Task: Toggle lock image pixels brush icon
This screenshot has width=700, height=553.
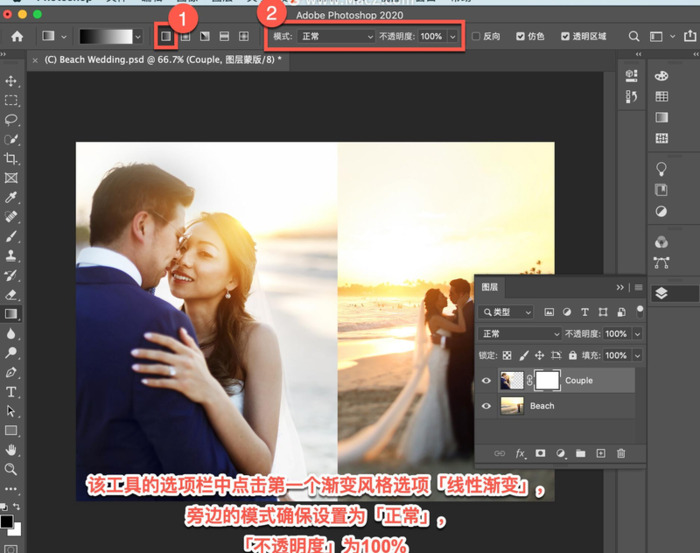Action: (x=524, y=355)
